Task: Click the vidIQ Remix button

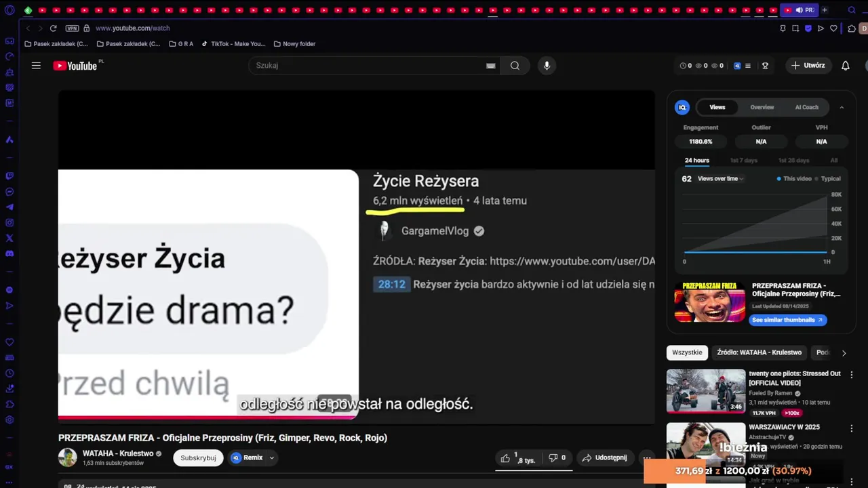Action: (x=247, y=458)
